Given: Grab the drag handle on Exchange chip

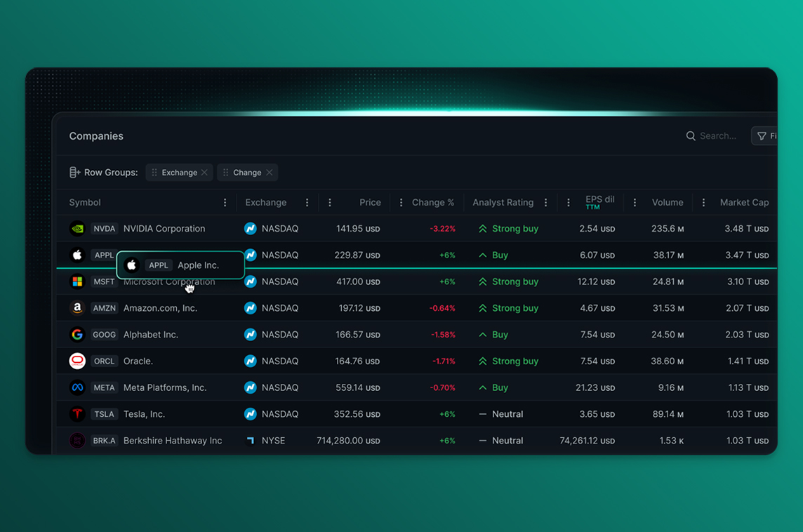Looking at the screenshot, I should point(154,173).
